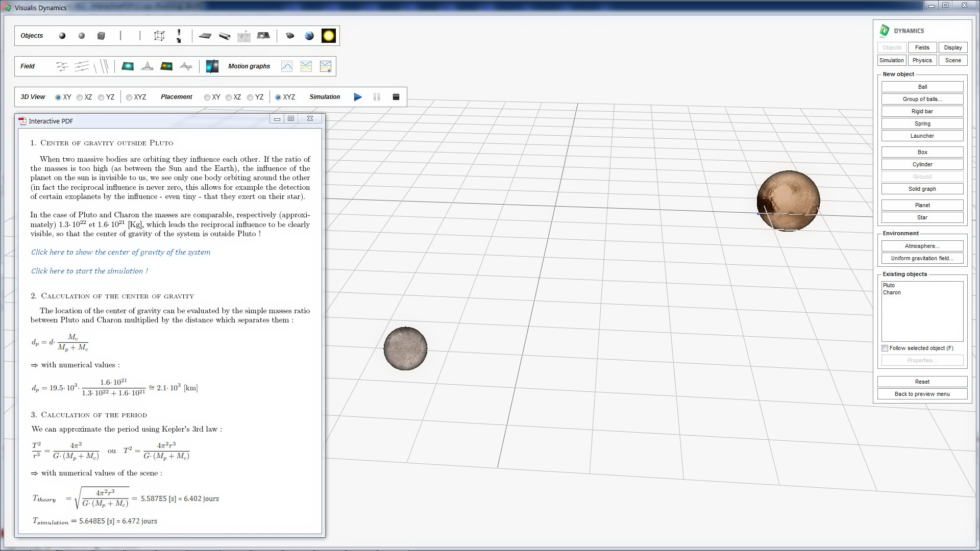The height and width of the screenshot is (551, 980).
Task: Select XZ radio under 3D View
Action: (x=80, y=97)
